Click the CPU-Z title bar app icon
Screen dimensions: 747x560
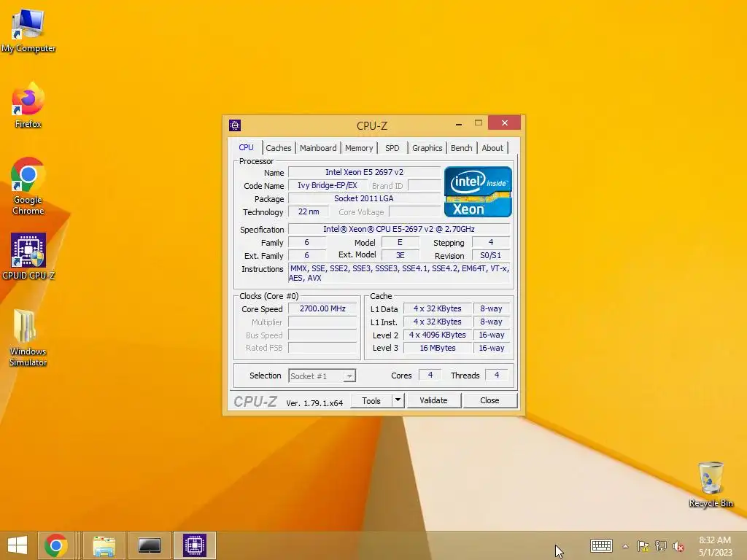235,125
